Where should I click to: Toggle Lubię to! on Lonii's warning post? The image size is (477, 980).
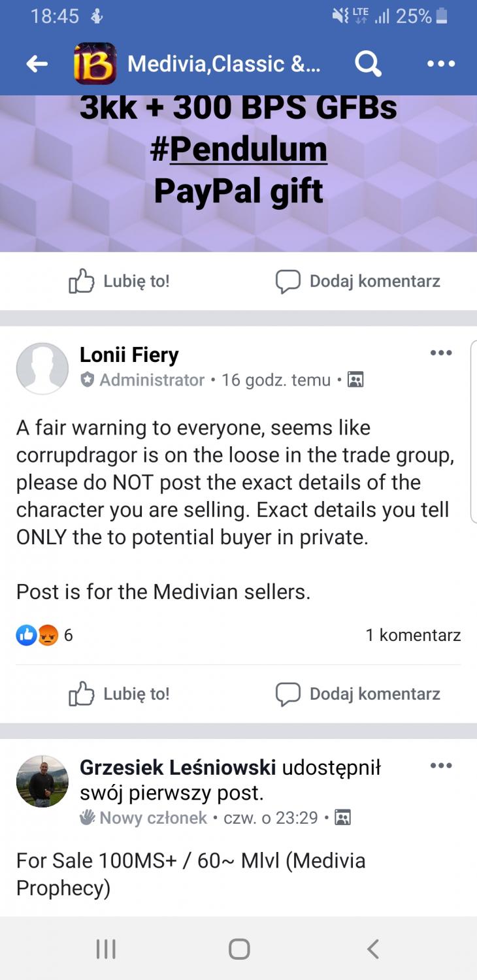tap(119, 694)
